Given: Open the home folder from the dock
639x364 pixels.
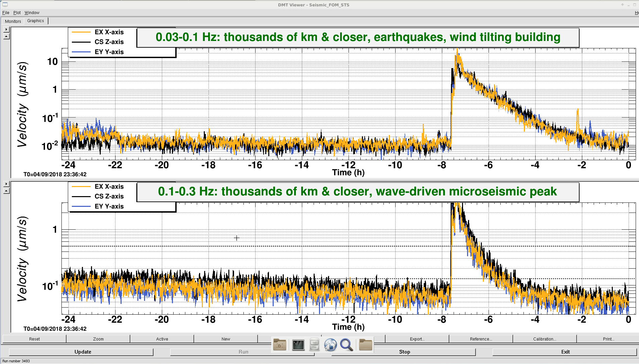Looking at the screenshot, I should tap(280, 345).
